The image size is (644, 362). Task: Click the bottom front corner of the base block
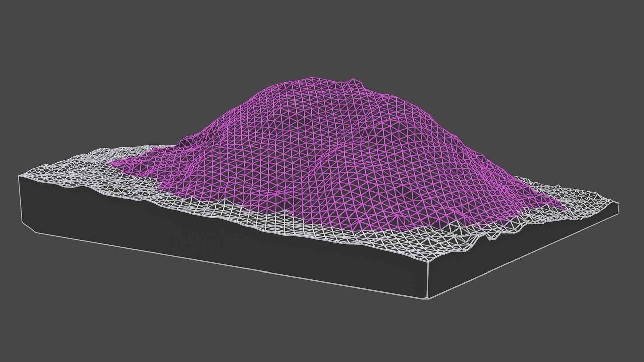[427, 298]
